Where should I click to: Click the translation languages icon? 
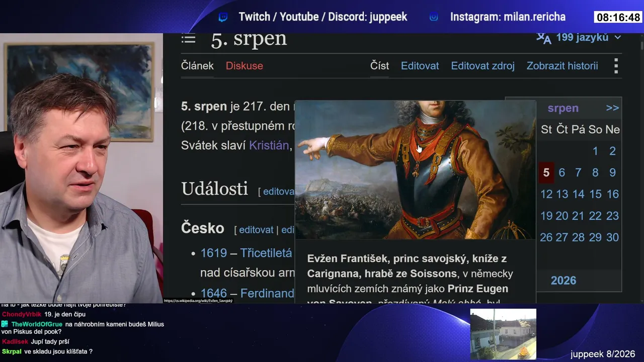tap(543, 38)
